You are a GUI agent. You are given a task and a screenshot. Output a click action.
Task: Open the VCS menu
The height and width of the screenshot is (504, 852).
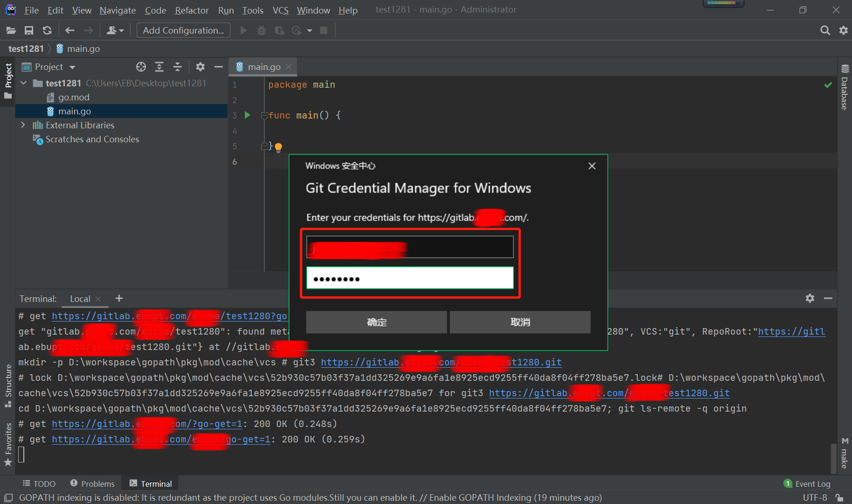click(x=280, y=10)
